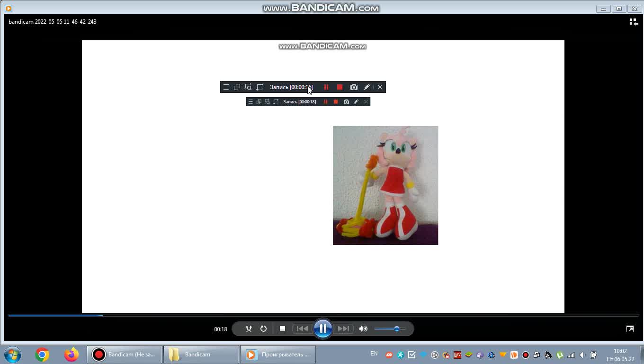
Task: Click the title bandicam 2022-05-05 11-46-42-243
Action: click(53, 22)
